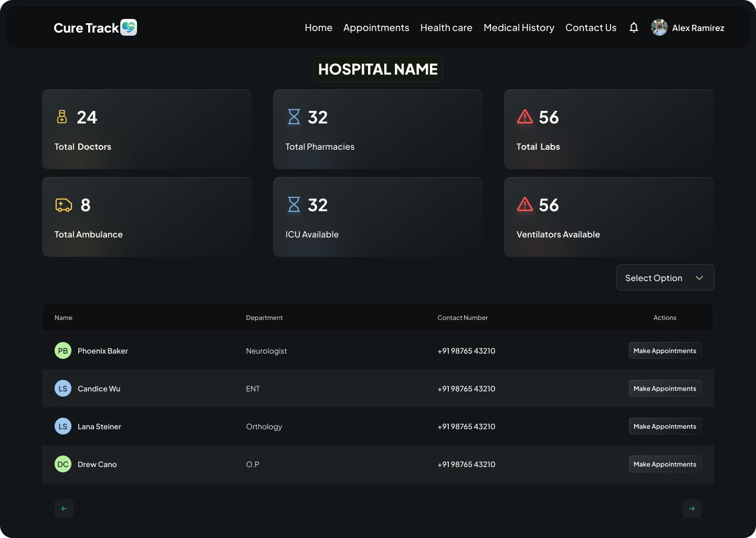Make Appointments for Lana Steiner
The width and height of the screenshot is (756, 538).
(x=665, y=426)
